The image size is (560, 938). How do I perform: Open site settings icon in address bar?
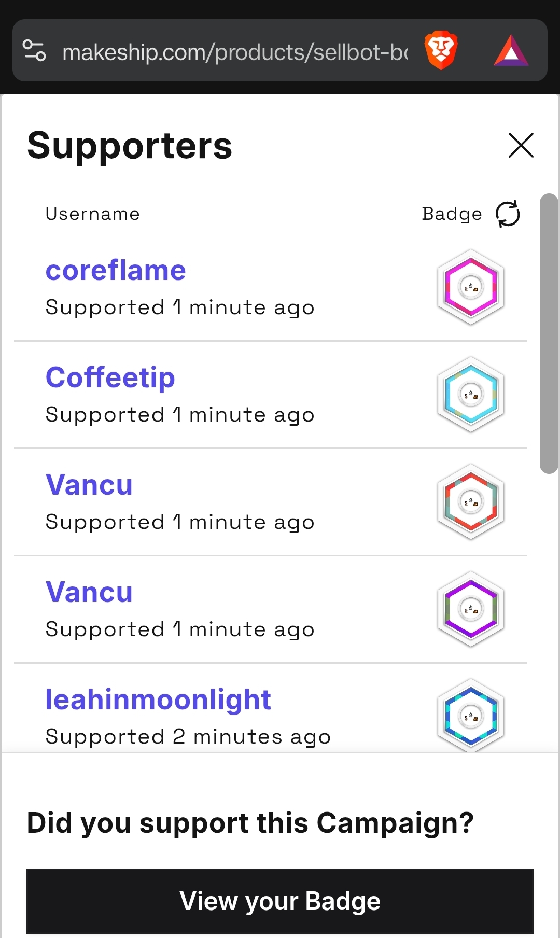click(x=35, y=51)
